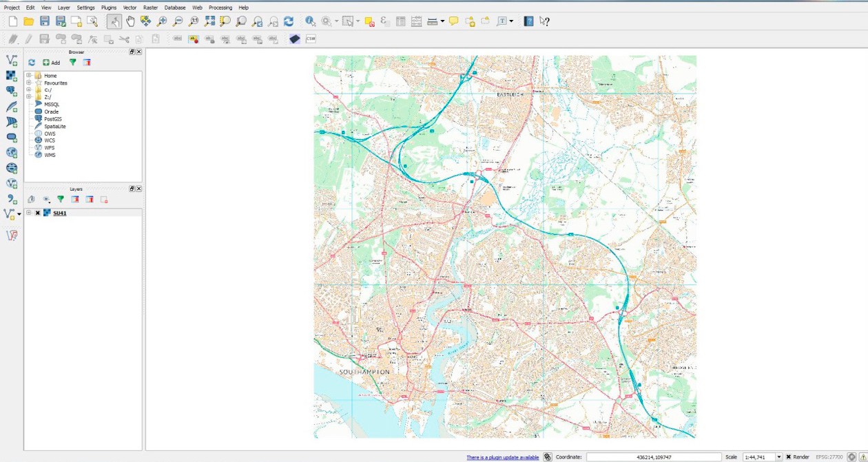Click the Add PostGIS Layers icon
This screenshot has width=868, height=462.
click(x=10, y=91)
